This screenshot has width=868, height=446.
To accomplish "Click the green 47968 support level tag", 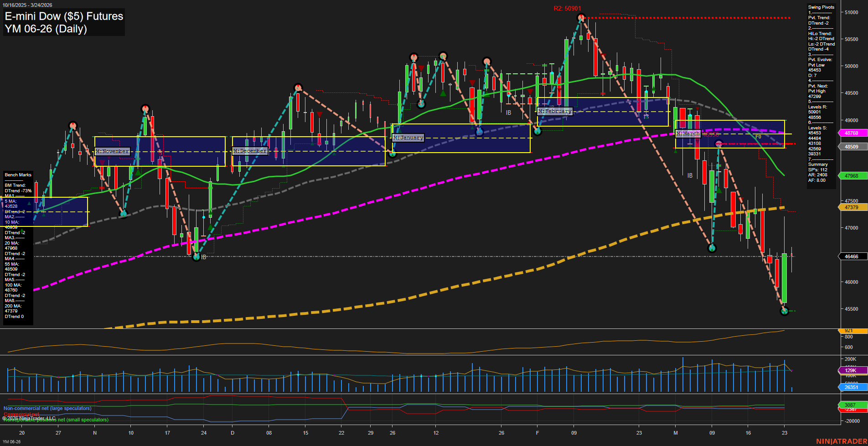I will (851, 176).
